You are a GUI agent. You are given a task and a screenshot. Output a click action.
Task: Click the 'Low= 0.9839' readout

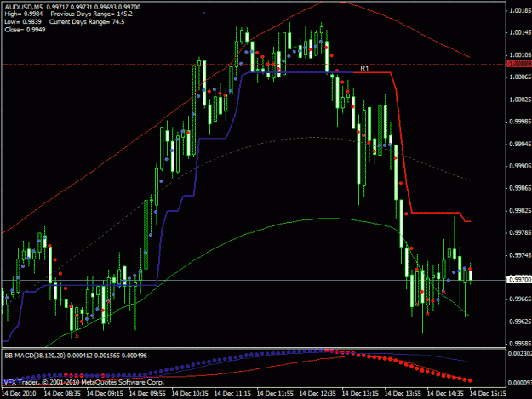(x=23, y=22)
